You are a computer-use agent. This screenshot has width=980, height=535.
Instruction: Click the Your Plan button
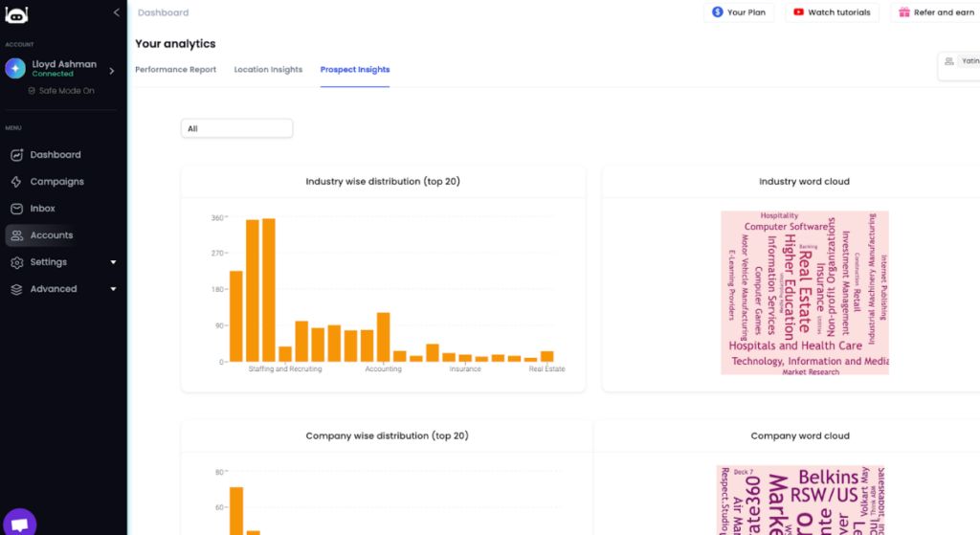[739, 12]
